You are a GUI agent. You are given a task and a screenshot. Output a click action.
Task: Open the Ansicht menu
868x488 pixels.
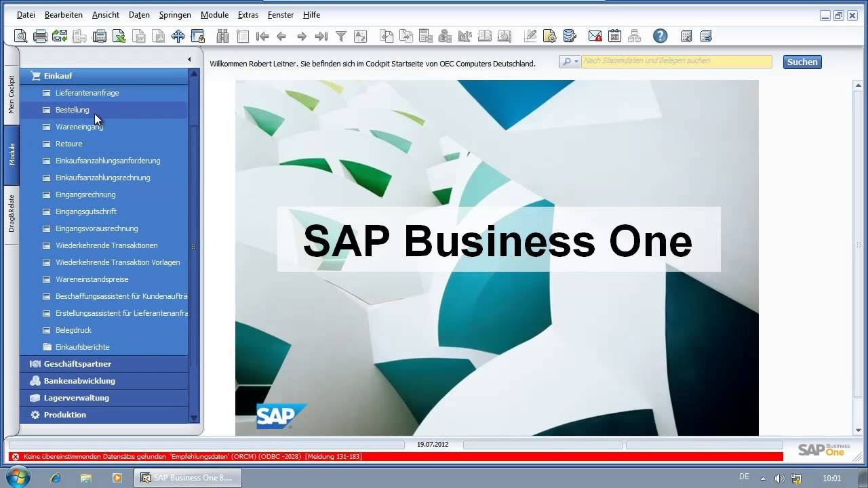(x=106, y=15)
